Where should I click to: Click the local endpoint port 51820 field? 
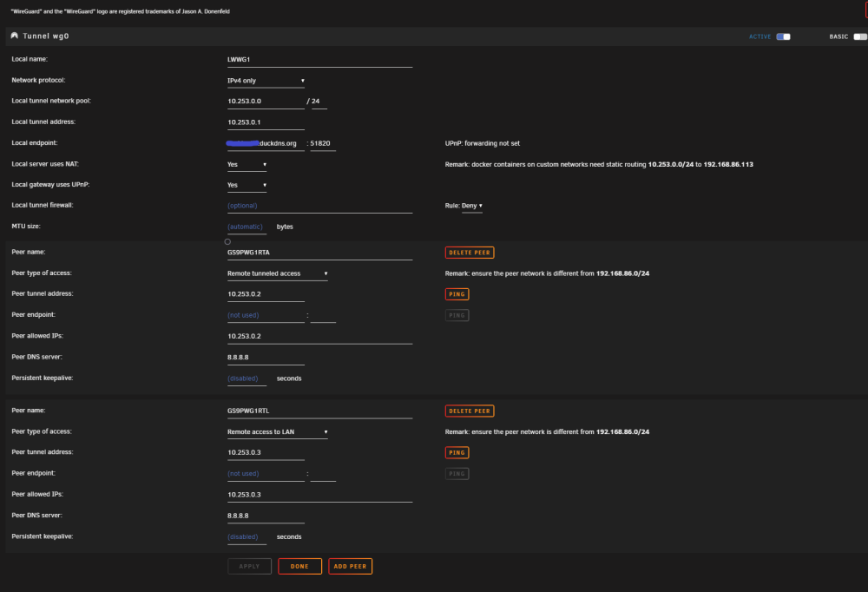click(323, 143)
